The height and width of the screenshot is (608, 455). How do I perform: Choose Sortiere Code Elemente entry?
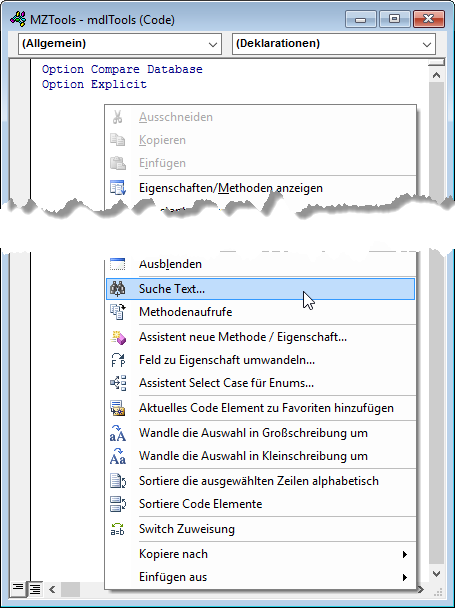[x=260, y=504]
